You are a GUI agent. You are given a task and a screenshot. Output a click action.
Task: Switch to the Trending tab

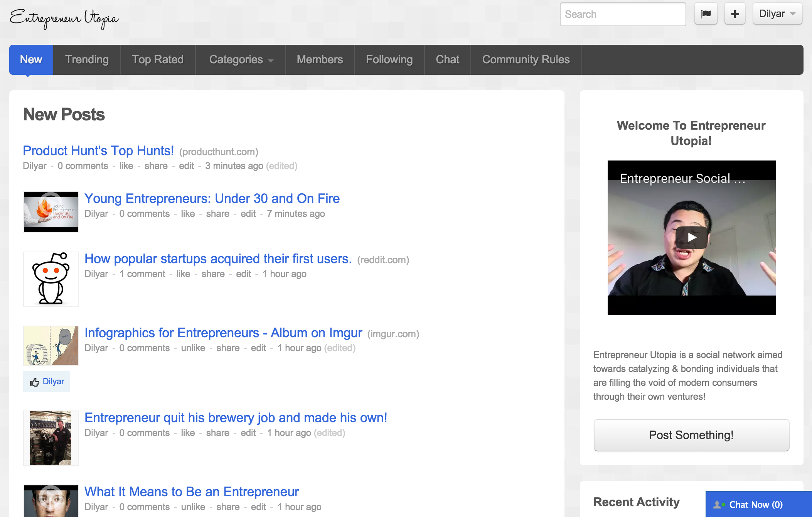[x=87, y=60]
